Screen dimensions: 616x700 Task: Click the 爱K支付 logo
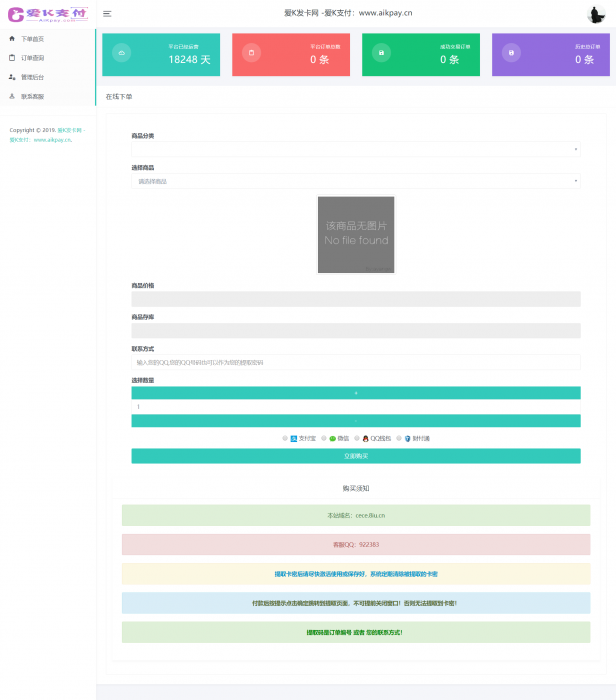pos(48,14)
